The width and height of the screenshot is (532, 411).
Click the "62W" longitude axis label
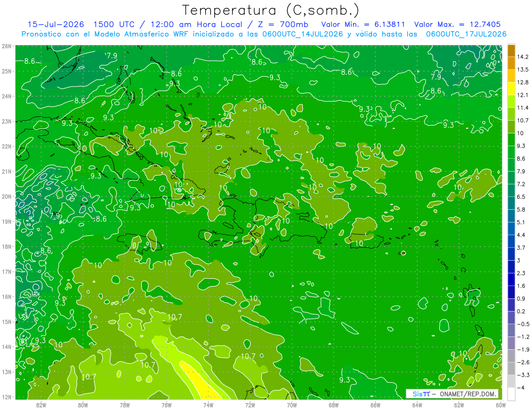tap(459, 405)
